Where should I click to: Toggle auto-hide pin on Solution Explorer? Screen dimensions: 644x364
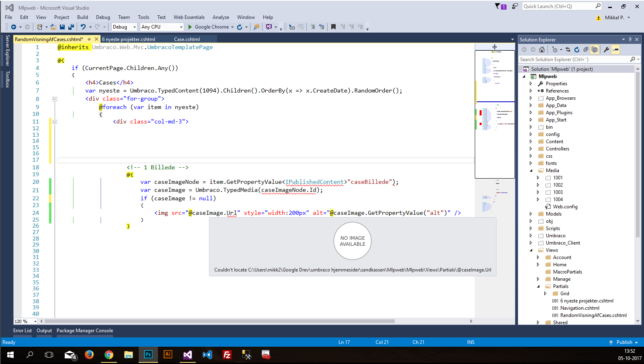(630, 39)
